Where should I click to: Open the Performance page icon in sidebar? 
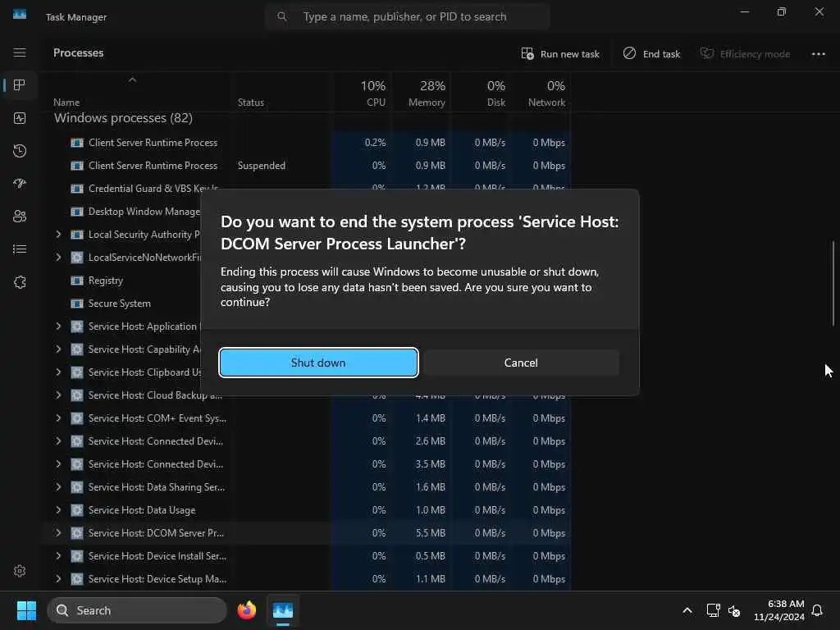click(x=20, y=118)
